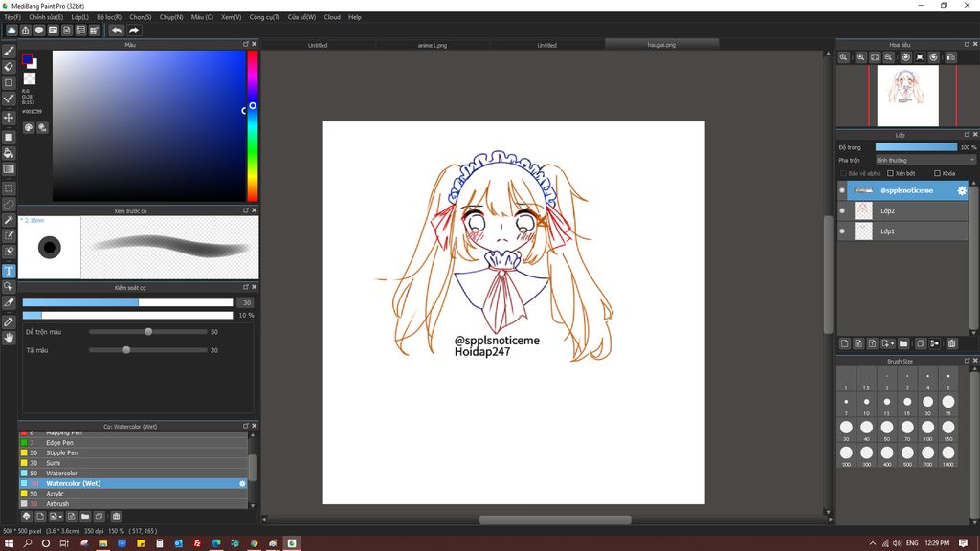The width and height of the screenshot is (980, 551).
Task: Toggle the Bảo vệ alpha checkbox
Action: pos(843,173)
